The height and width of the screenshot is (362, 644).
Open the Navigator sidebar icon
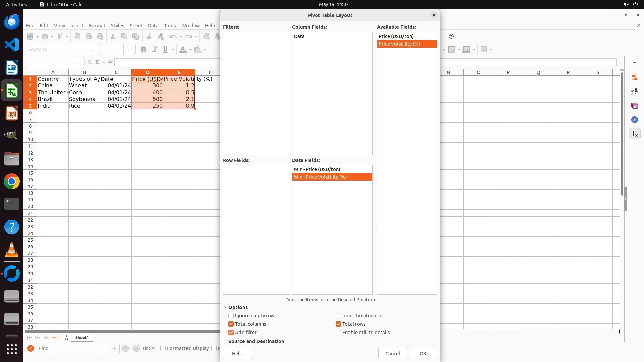[634, 120]
